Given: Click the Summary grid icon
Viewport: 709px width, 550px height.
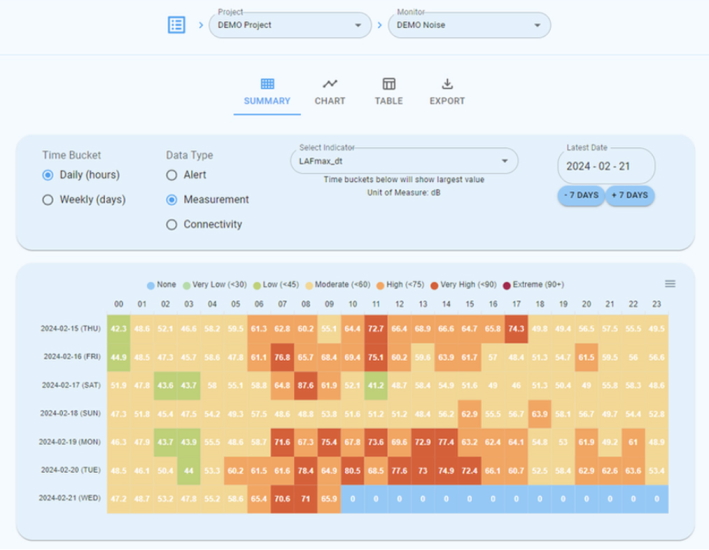Looking at the screenshot, I should [267, 84].
